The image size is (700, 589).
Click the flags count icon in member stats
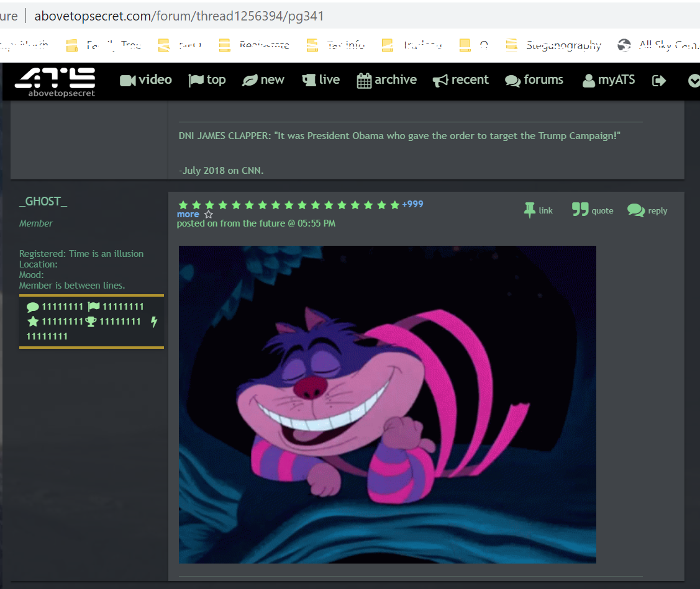click(94, 307)
